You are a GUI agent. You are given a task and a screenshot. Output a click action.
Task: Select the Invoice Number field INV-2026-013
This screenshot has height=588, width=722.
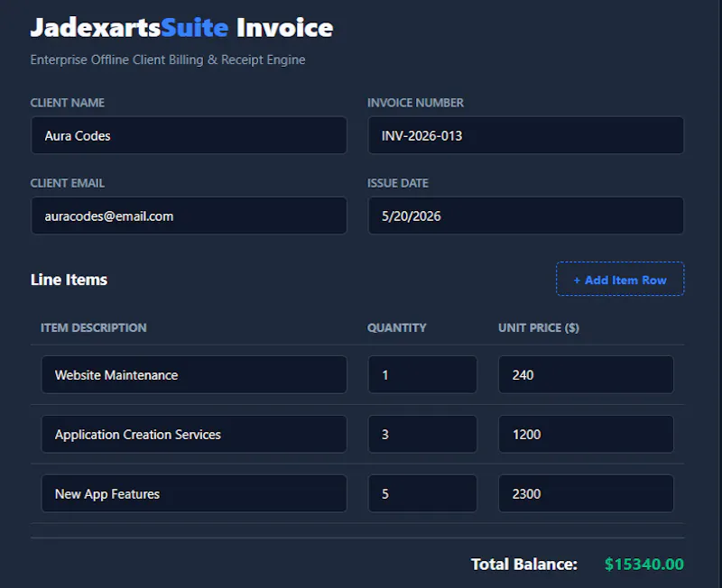point(526,135)
